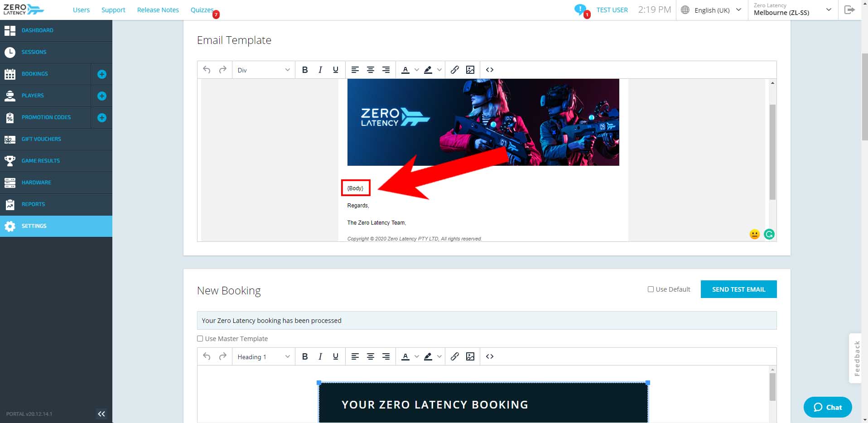Open Game Results in sidebar
Image resolution: width=868 pixels, height=423 pixels.
[x=56, y=161]
